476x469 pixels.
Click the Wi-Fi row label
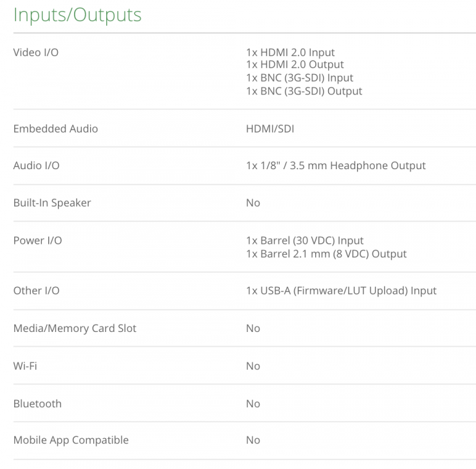(x=25, y=365)
